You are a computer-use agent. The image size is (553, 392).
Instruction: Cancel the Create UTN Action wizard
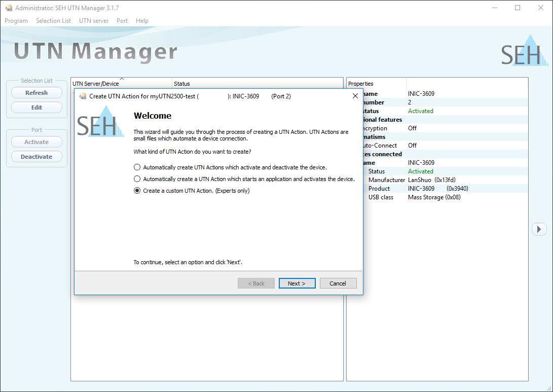pos(338,283)
